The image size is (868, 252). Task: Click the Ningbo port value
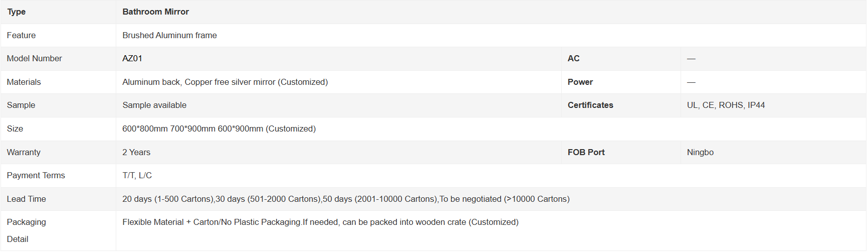(x=700, y=153)
